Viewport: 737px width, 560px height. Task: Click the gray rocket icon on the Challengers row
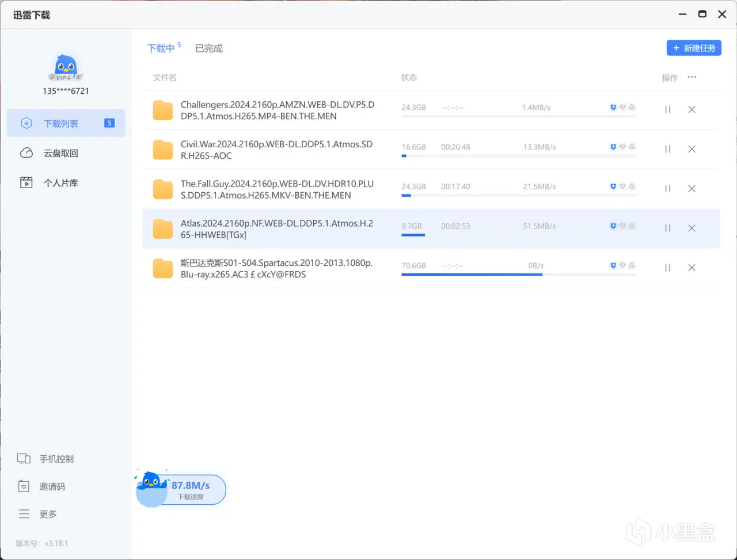[632, 107]
